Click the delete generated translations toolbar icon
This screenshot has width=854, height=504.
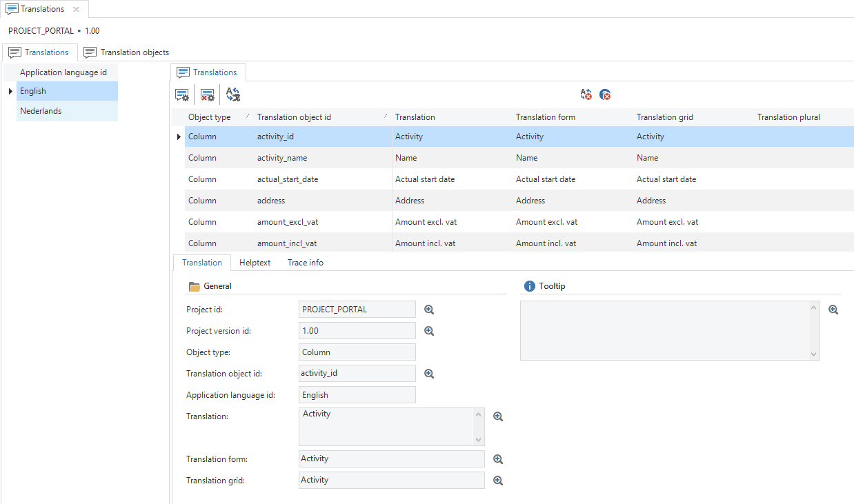tap(207, 95)
